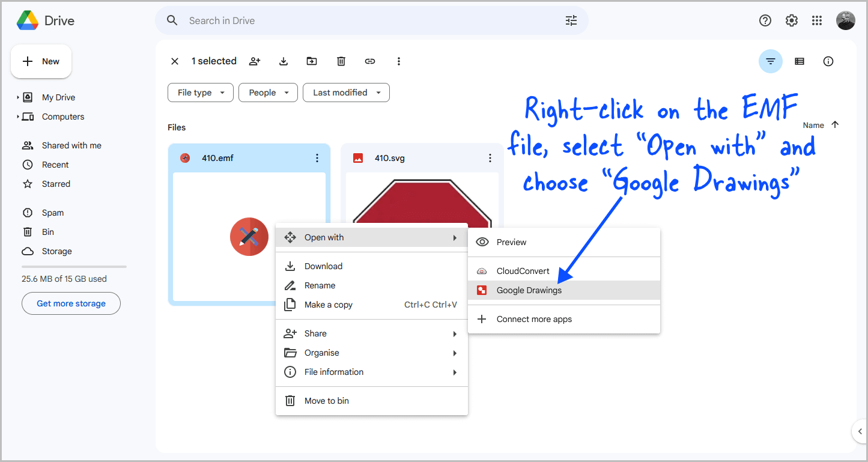This screenshot has width=868, height=462.
Task: Go to Starred files
Action: [56, 184]
